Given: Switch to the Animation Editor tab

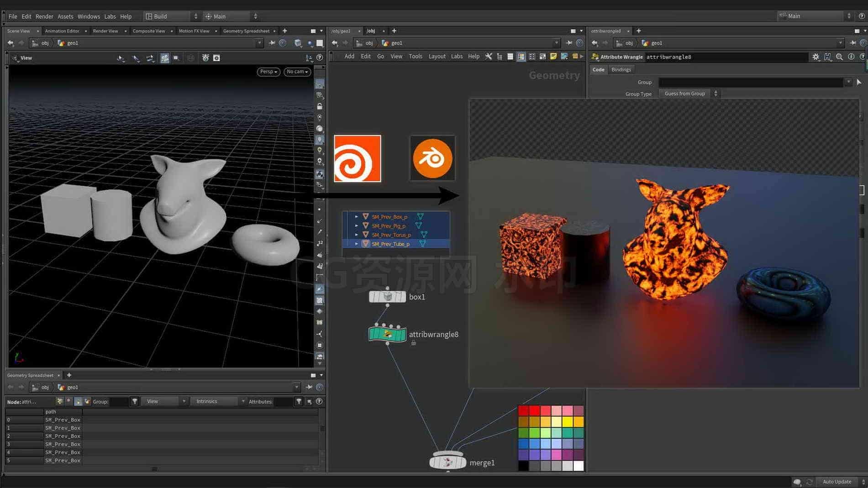Looking at the screenshot, I should 62,31.
